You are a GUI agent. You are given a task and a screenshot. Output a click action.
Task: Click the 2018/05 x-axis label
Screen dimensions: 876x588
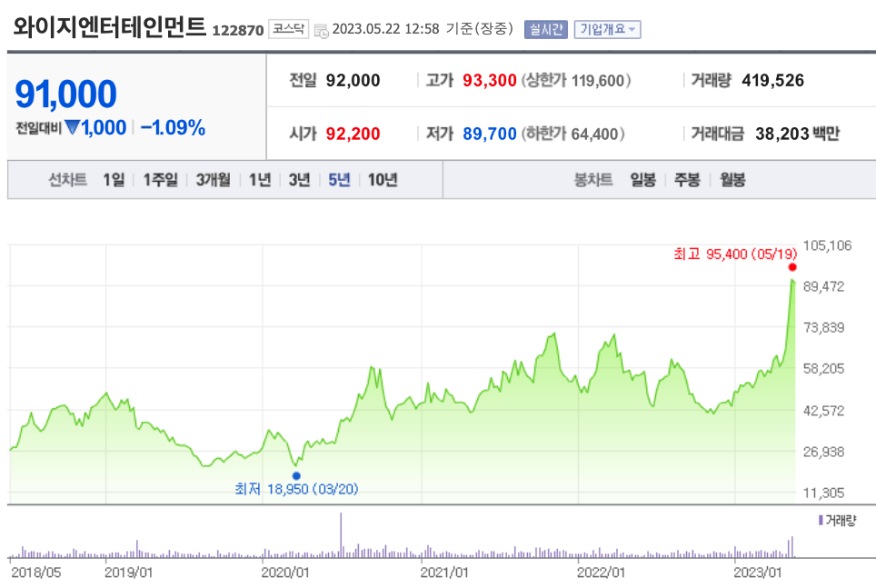click(x=37, y=573)
